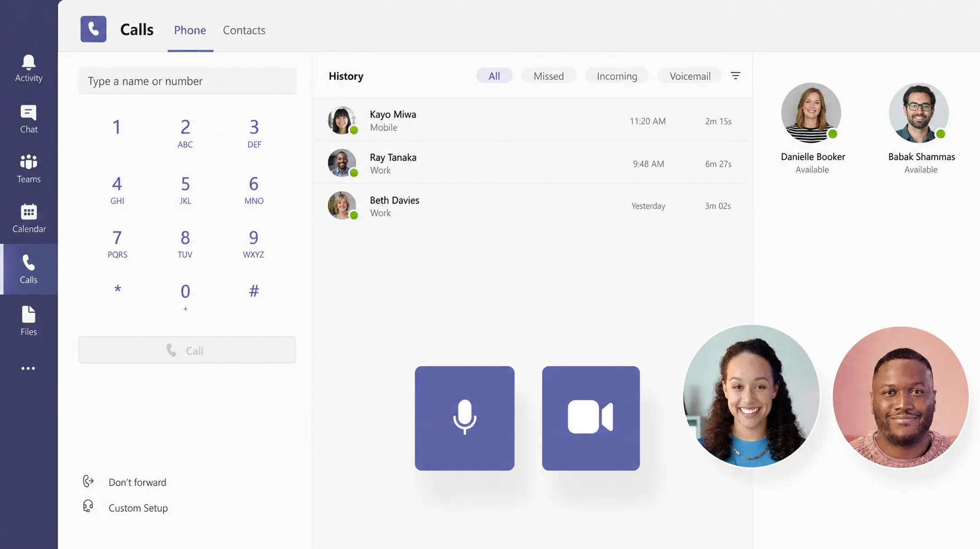Click the purple Calls phone logo

click(x=93, y=29)
